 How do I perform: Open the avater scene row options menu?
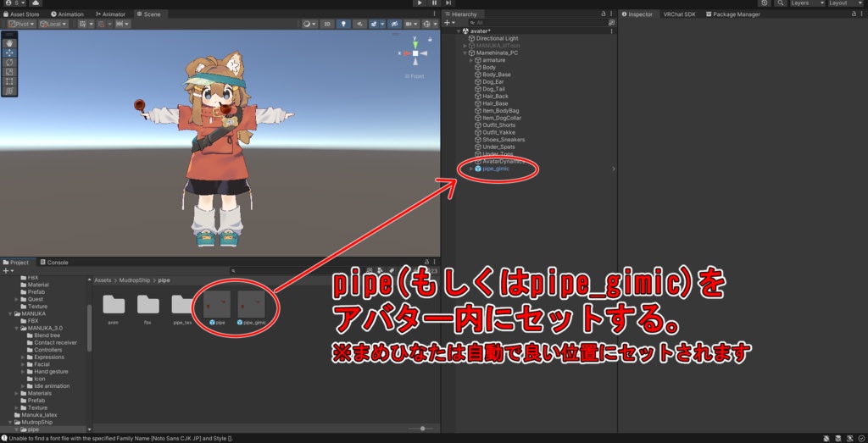point(612,31)
